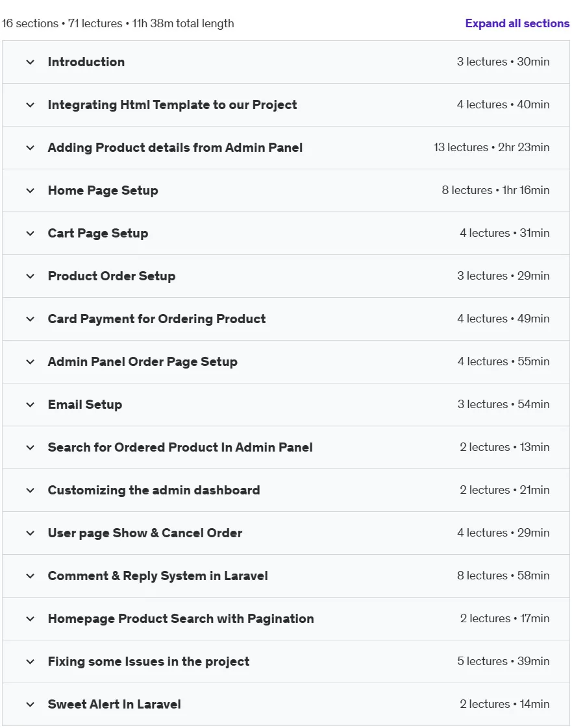The width and height of the screenshot is (572, 728).
Task: Expand Integrating Html Template section chevron
Action: tap(31, 105)
